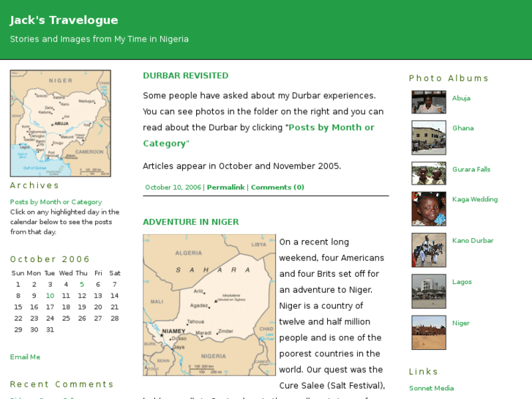Open the Niger album thumbnail
This screenshot has width=532, height=399.
pyautogui.click(x=429, y=332)
